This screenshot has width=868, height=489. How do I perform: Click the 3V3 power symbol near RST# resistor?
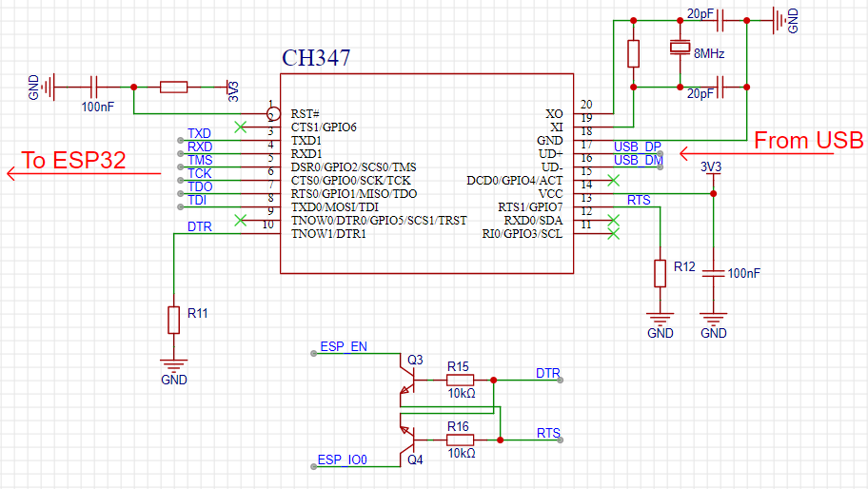click(231, 89)
